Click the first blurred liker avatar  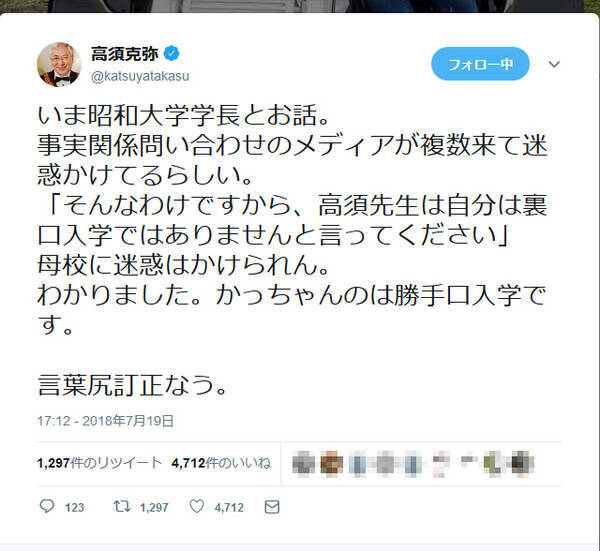pos(304,464)
